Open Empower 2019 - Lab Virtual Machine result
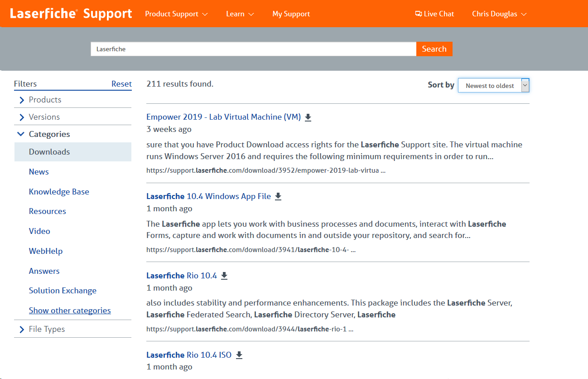Image resolution: width=588 pixels, height=379 pixels. point(224,117)
